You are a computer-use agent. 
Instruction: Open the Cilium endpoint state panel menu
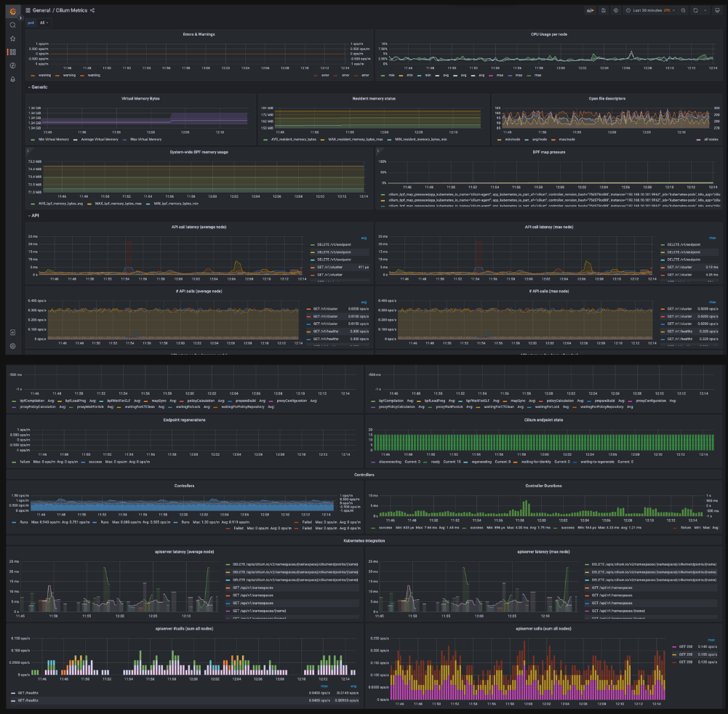543,420
